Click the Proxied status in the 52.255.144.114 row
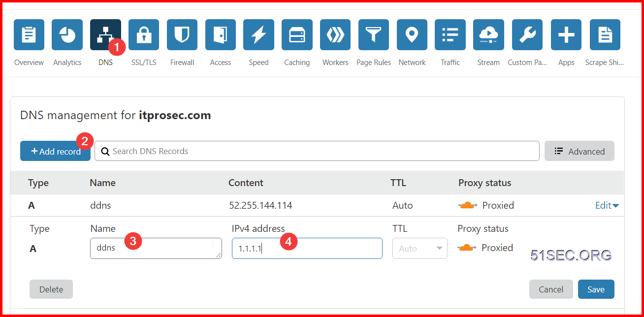Image resolution: width=644 pixels, height=317 pixels. click(486, 205)
